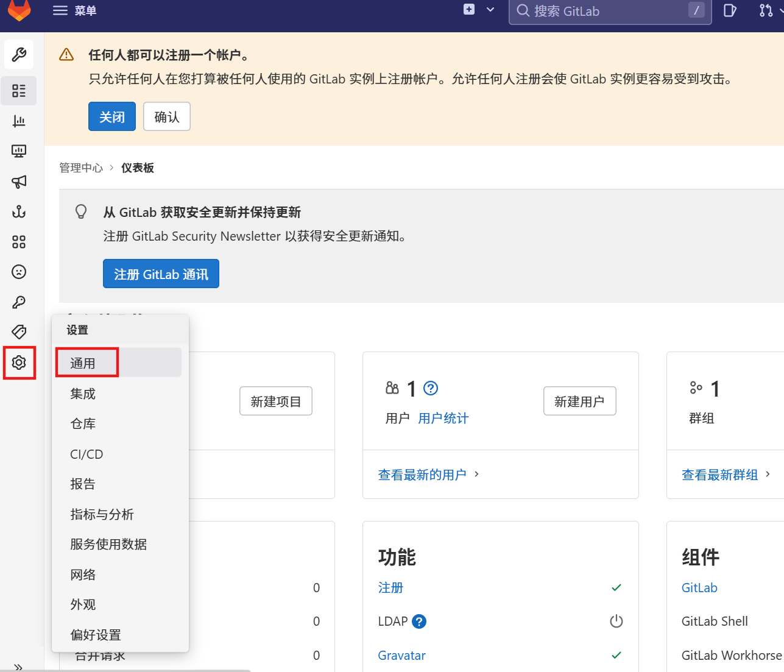Open the 注册 feature link

(390, 588)
